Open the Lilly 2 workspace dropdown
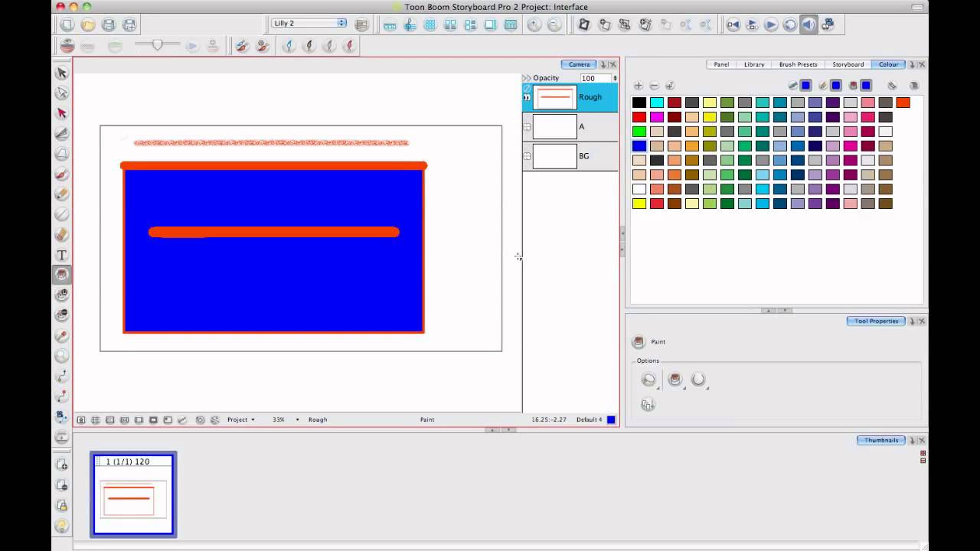 click(309, 24)
